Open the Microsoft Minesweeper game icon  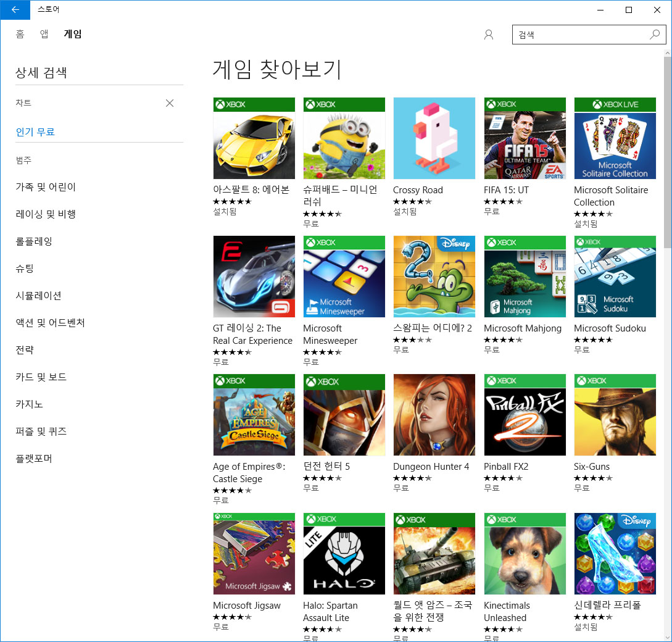pyautogui.click(x=344, y=277)
